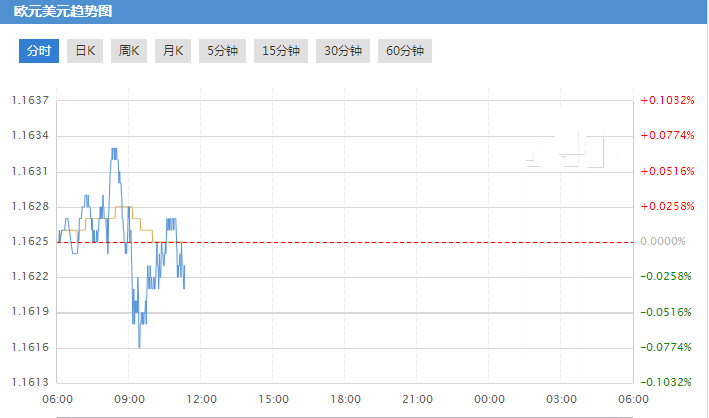Select the 5分钟 interval tab

(x=223, y=51)
